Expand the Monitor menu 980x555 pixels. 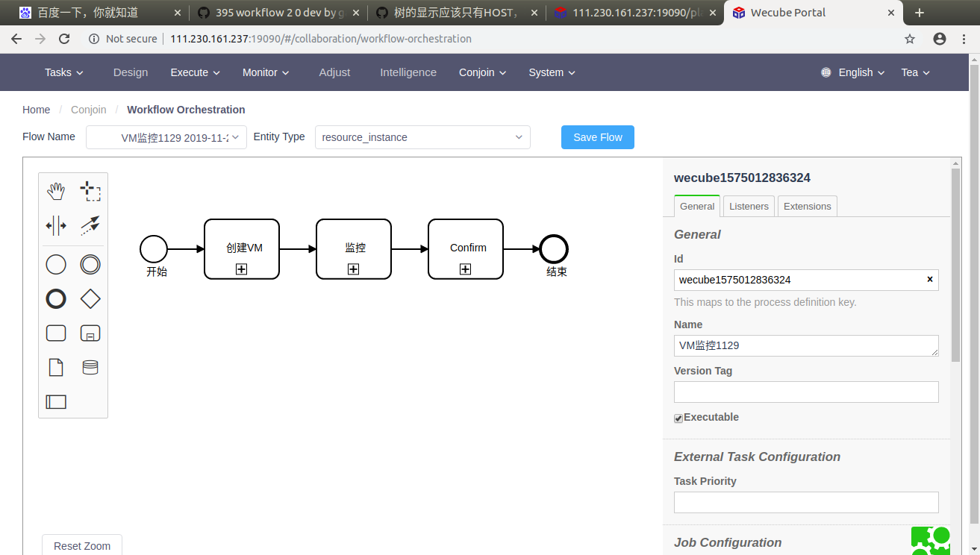coord(265,72)
